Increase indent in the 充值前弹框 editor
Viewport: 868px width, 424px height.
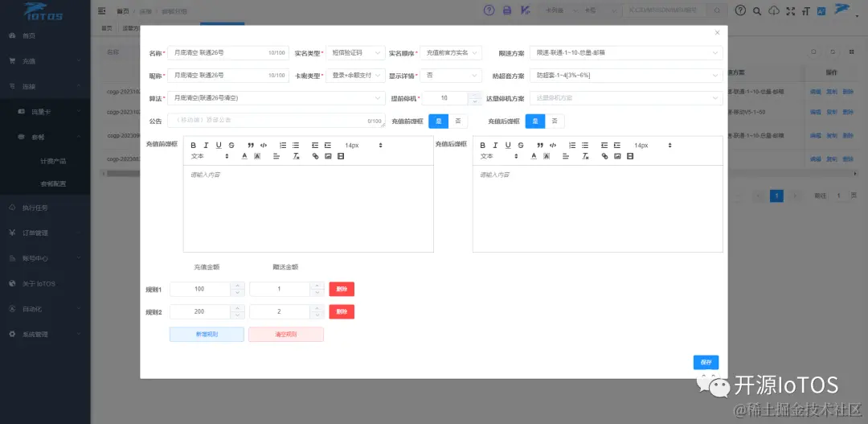tap(328, 145)
